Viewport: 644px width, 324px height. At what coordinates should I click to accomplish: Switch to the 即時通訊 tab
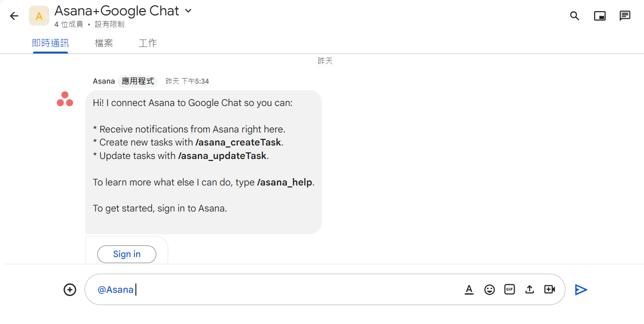coord(50,43)
